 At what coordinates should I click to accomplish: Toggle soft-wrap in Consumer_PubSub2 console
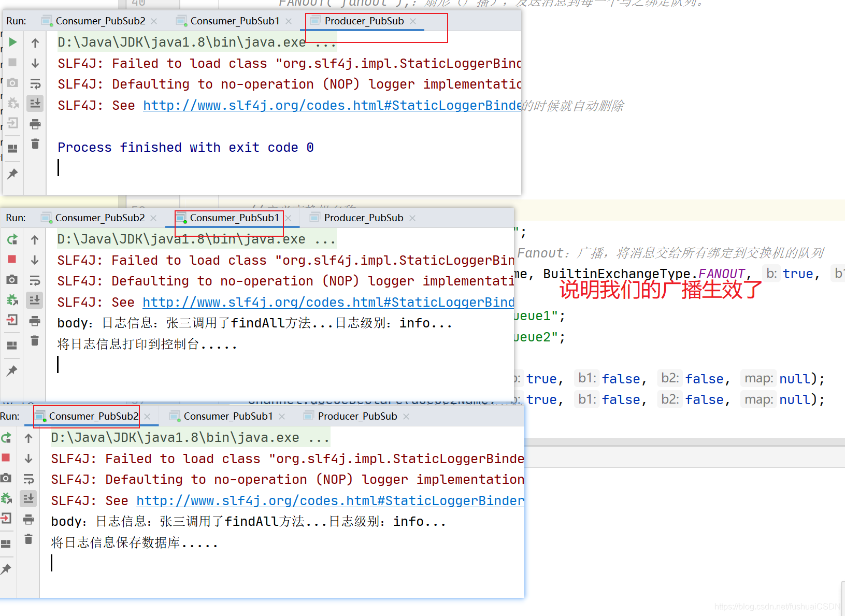[28, 479]
